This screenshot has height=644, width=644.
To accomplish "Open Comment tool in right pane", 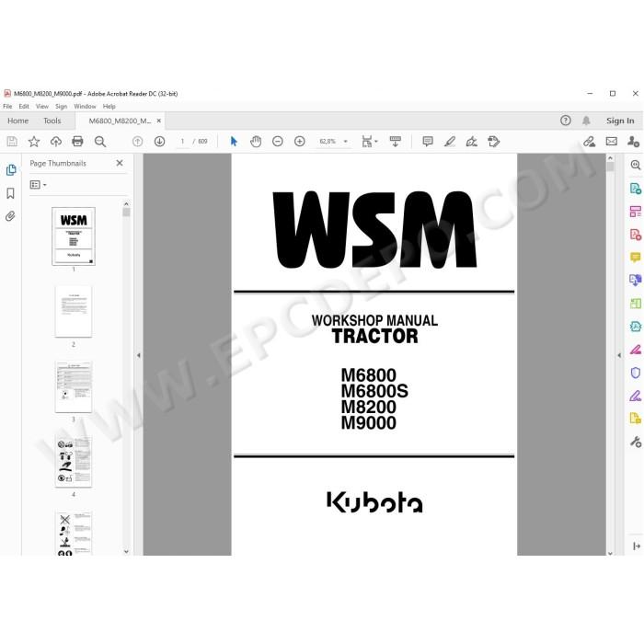I will coord(636,258).
